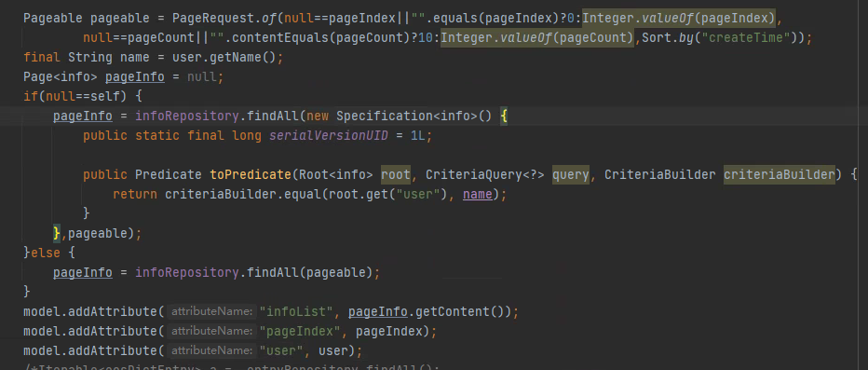Click the underlined name argument in equal call
The height and width of the screenshot is (370, 868).
[478, 195]
